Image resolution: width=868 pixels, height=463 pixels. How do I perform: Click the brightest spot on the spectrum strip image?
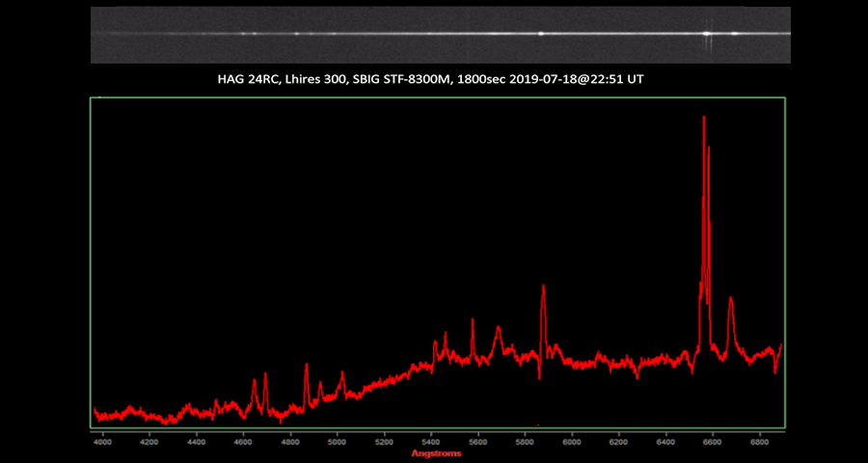click(x=706, y=33)
